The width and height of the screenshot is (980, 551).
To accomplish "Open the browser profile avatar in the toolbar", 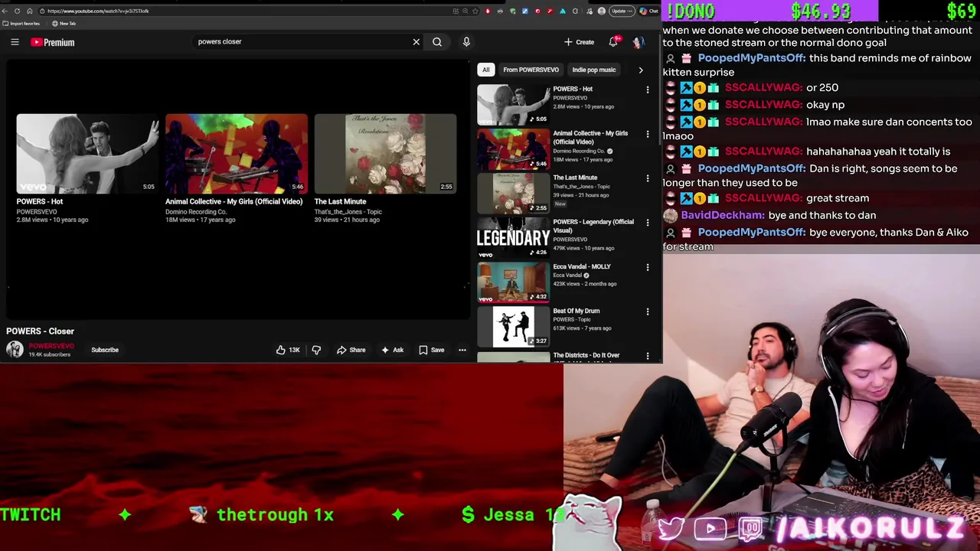I will (602, 11).
